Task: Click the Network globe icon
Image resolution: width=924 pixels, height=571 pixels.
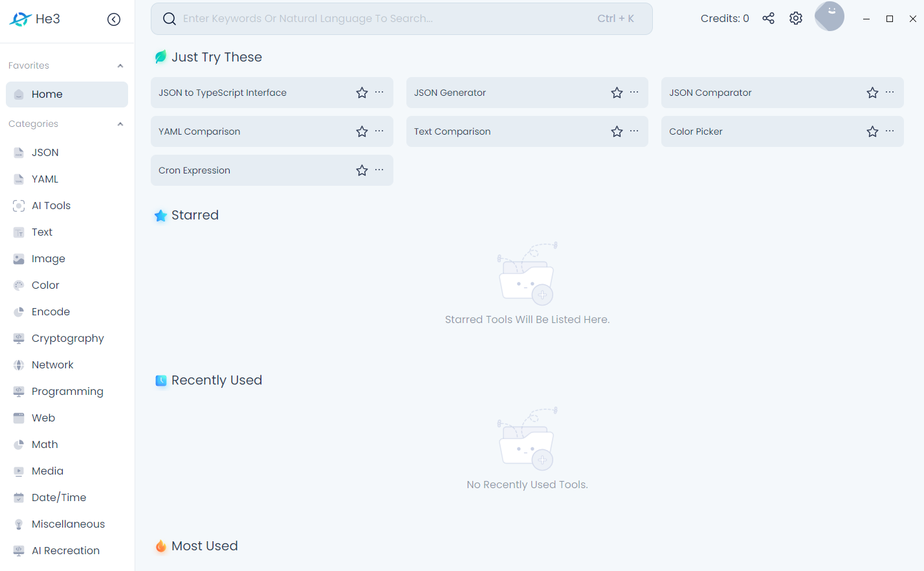Action: pos(19,365)
